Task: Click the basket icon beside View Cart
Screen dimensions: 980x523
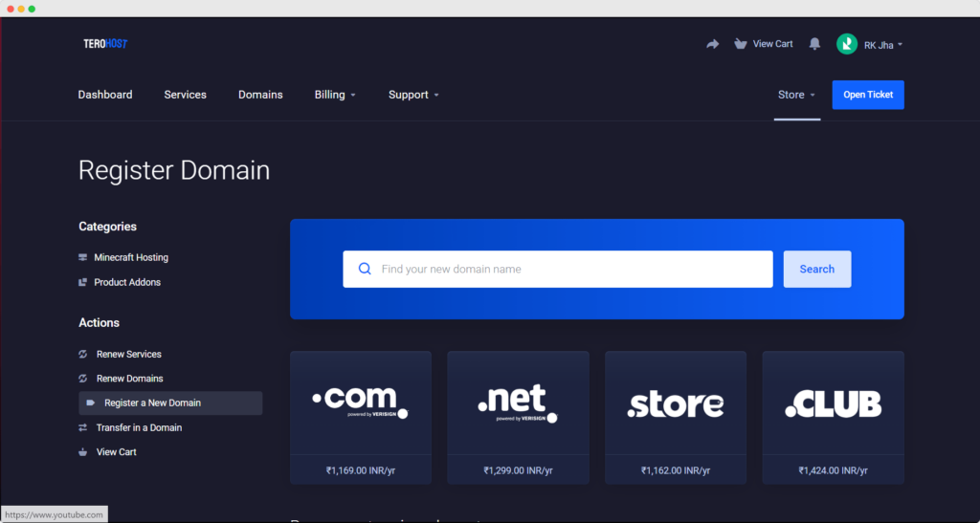Action: 740,44
